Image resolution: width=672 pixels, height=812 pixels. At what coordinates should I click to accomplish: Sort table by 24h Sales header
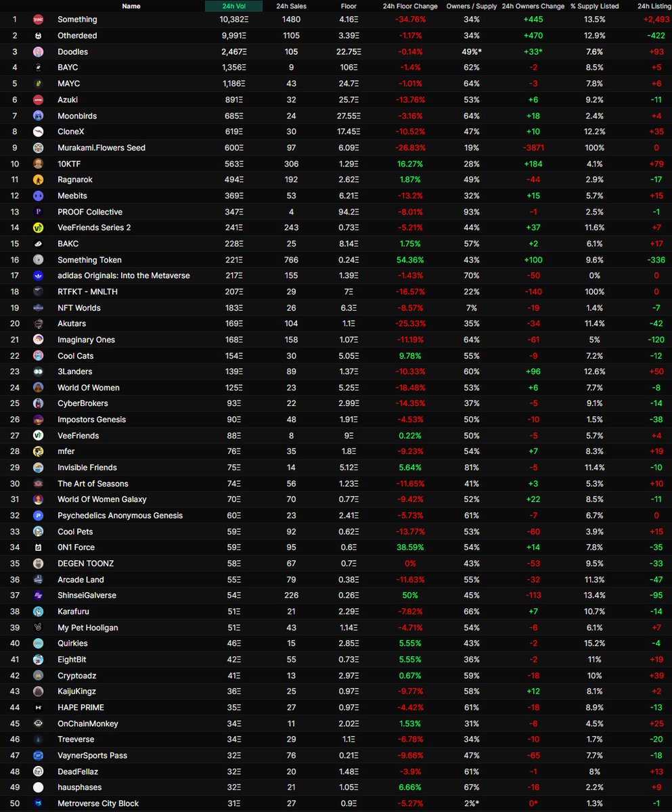point(291,6)
